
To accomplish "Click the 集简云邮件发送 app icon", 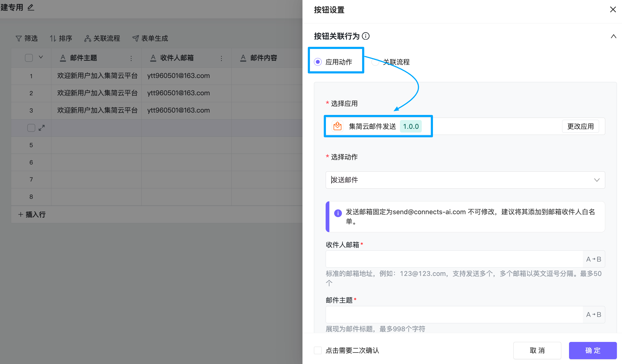I will [x=337, y=126].
